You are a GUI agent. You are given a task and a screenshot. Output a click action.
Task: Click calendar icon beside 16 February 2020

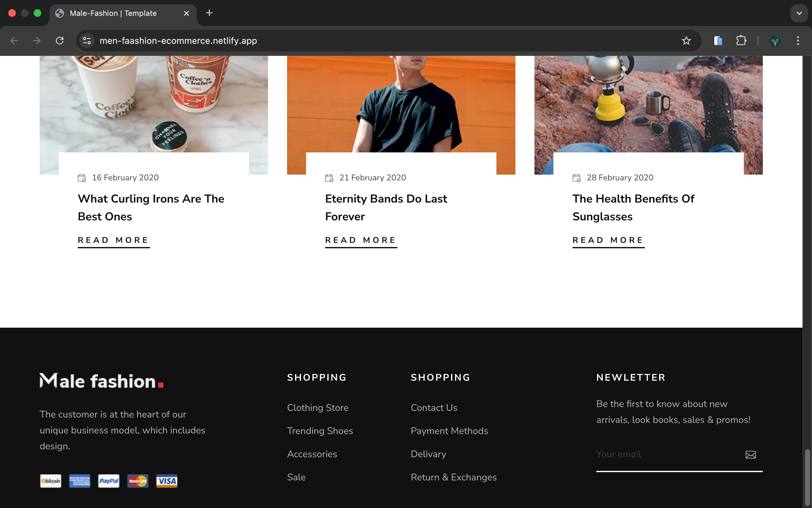pos(82,178)
